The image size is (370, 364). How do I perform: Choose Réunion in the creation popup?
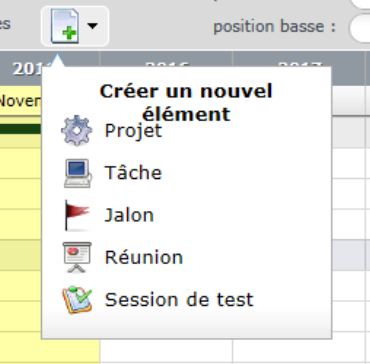coord(144,257)
